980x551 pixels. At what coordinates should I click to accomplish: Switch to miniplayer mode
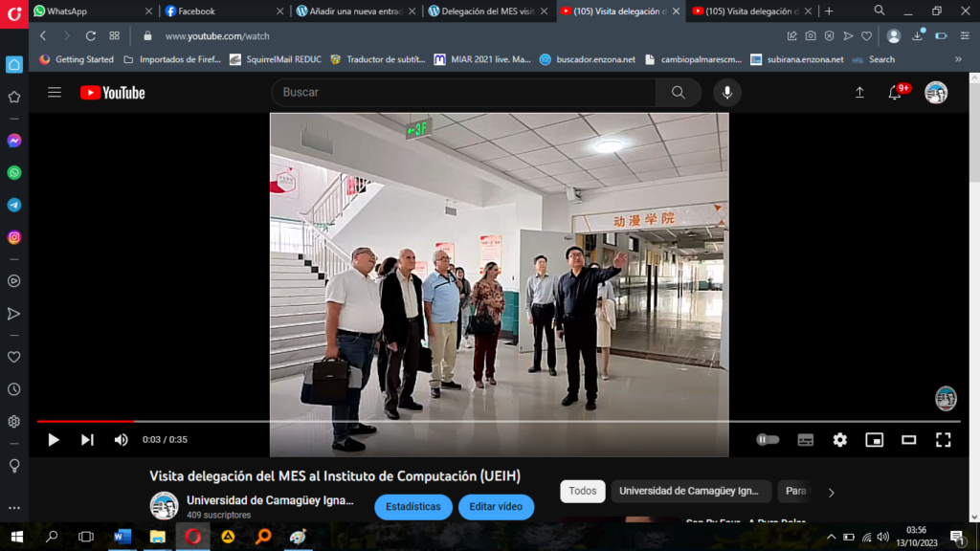(874, 440)
